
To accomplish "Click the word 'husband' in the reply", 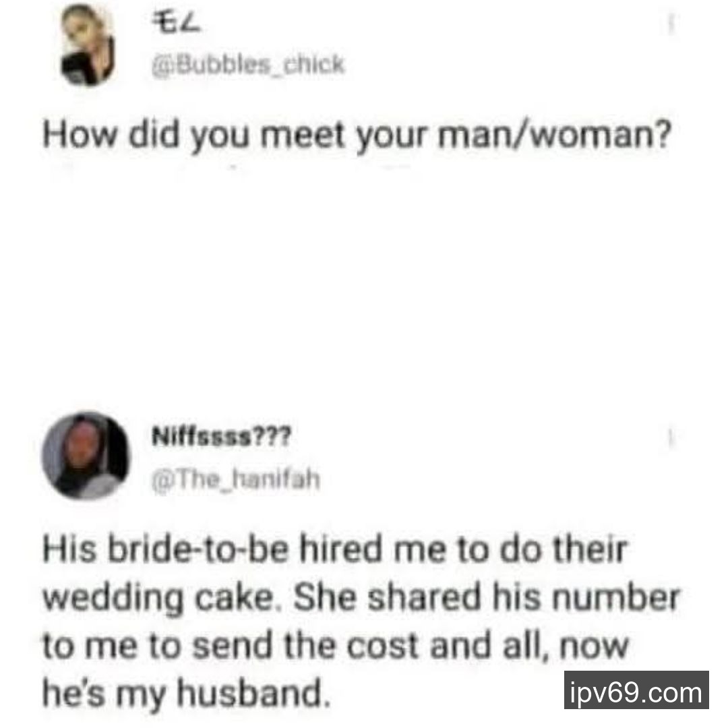I will 250,692.
